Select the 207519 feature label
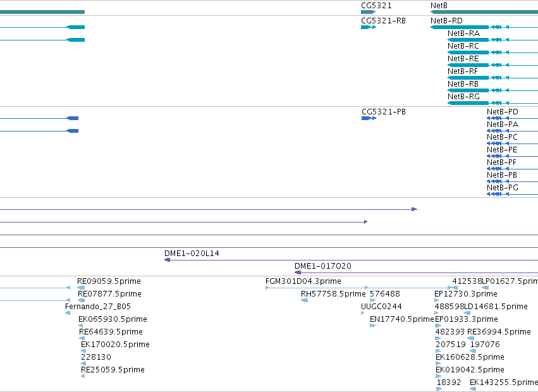 tap(451, 345)
